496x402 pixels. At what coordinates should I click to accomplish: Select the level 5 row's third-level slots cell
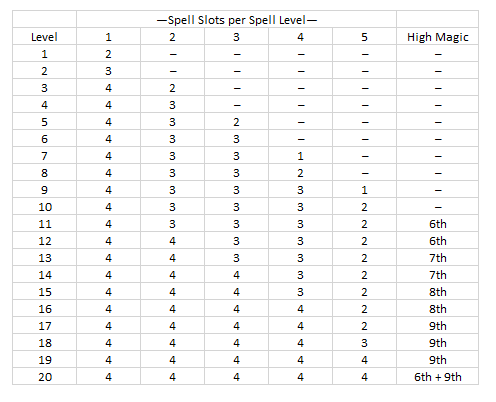click(236, 122)
